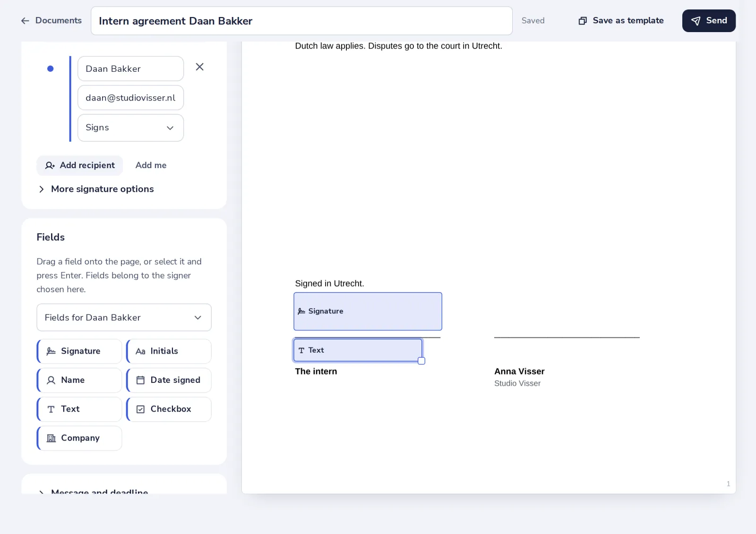This screenshot has width=756, height=534.
Task: Open Fields for Daan Bakker dropdown
Action: [124, 317]
